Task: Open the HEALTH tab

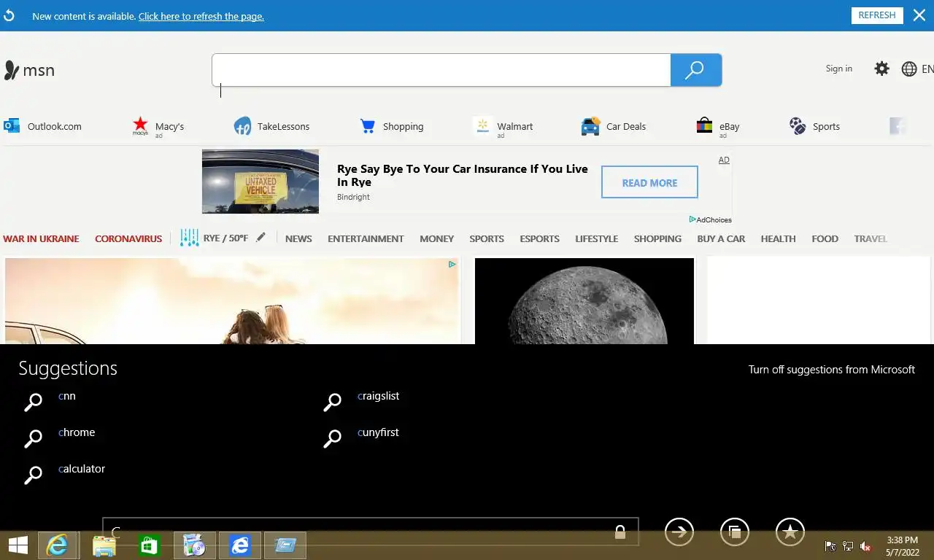Action: pyautogui.click(x=778, y=238)
